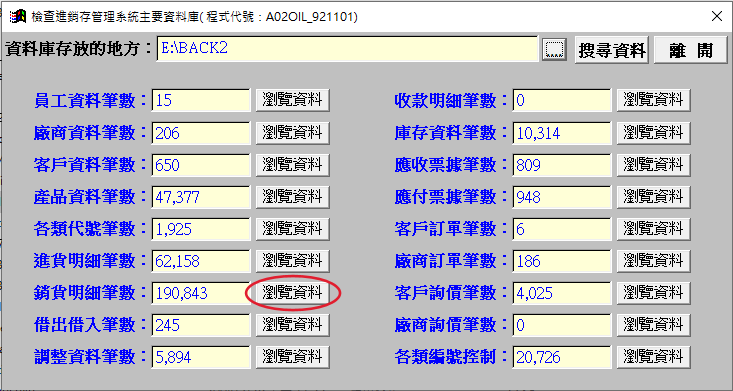Browse data for 員工資料筆數
This screenshot has height=391, width=733.
292,100
